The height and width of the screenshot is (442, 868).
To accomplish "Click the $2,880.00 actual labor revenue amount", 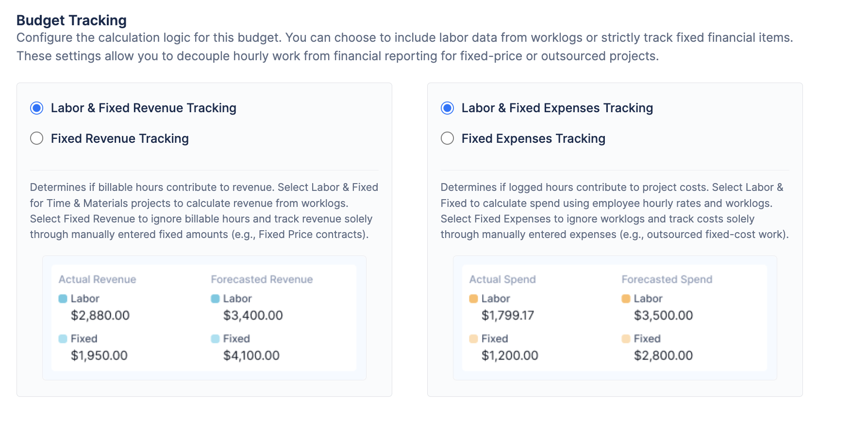I will pos(100,316).
